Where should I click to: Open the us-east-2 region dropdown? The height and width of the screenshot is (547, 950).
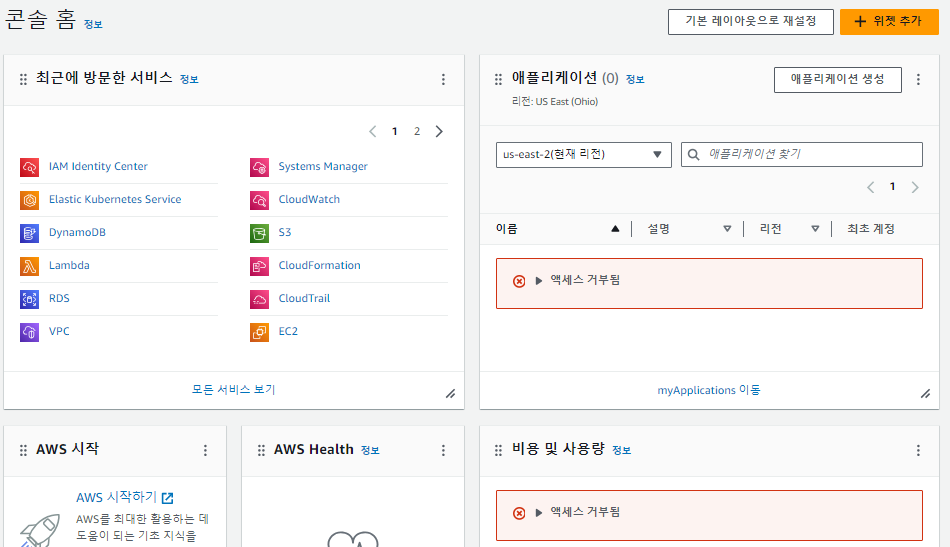583,154
